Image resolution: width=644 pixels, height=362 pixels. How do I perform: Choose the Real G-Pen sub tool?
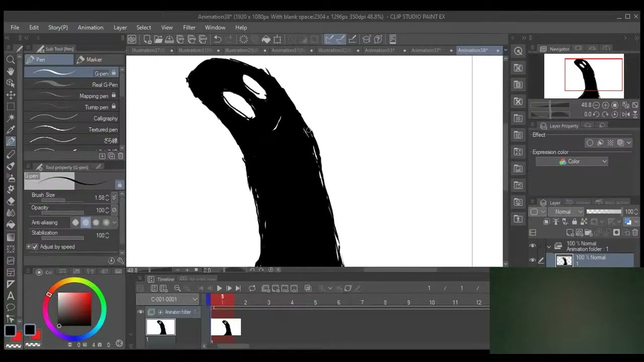pos(71,84)
